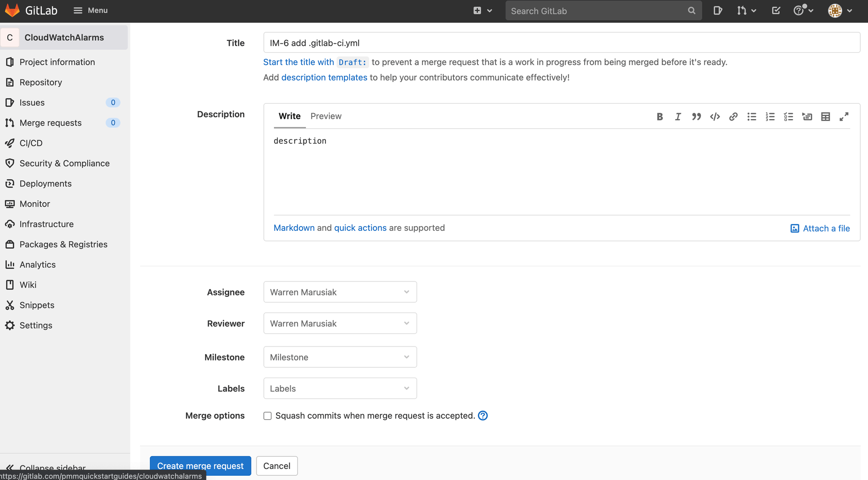Screen dimensions: 868x480
Task: Click the Blockquote formatting icon
Action: point(696,116)
